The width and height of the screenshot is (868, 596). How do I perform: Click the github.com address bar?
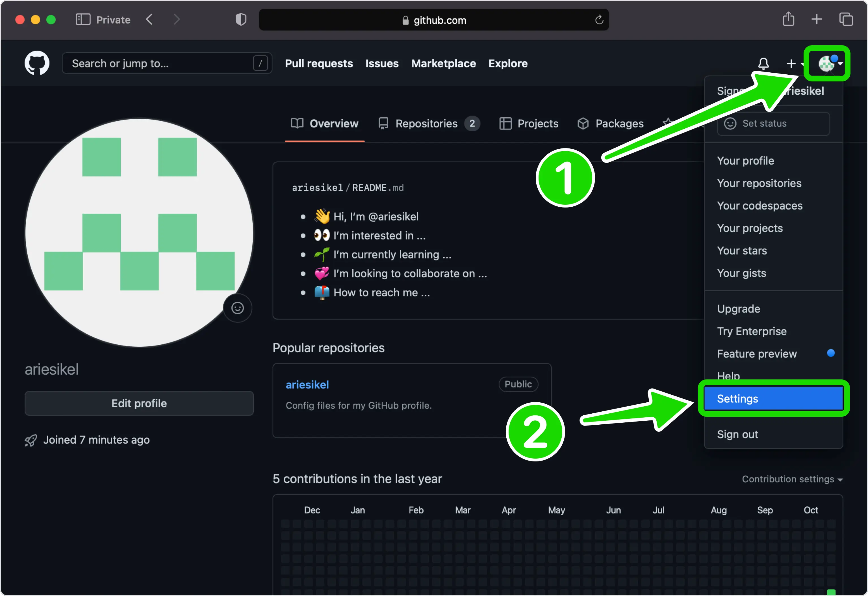point(434,20)
